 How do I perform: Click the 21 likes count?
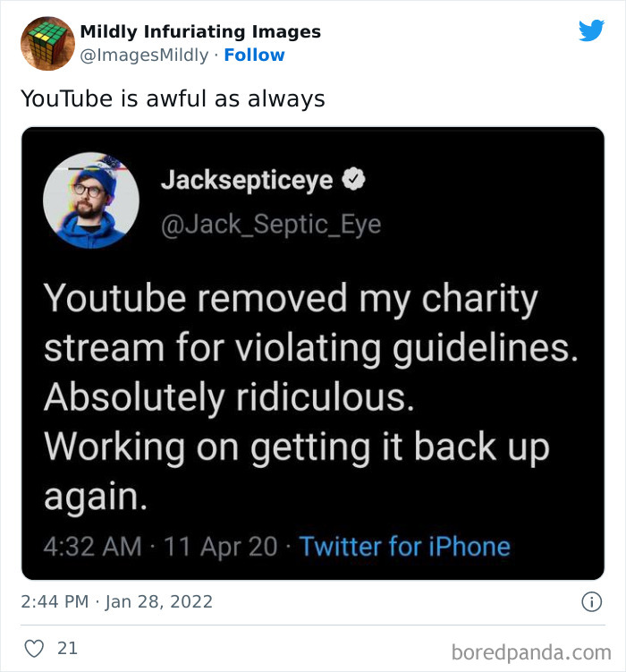tap(68, 649)
